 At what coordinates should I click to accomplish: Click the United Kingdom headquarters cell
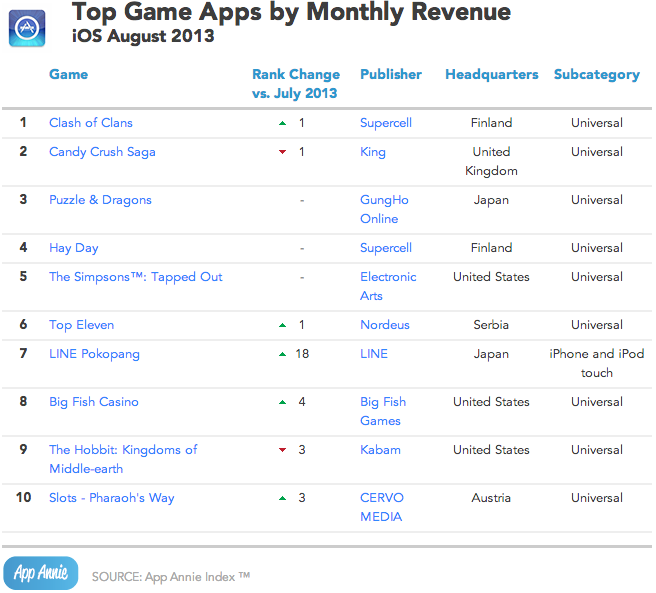(491, 161)
